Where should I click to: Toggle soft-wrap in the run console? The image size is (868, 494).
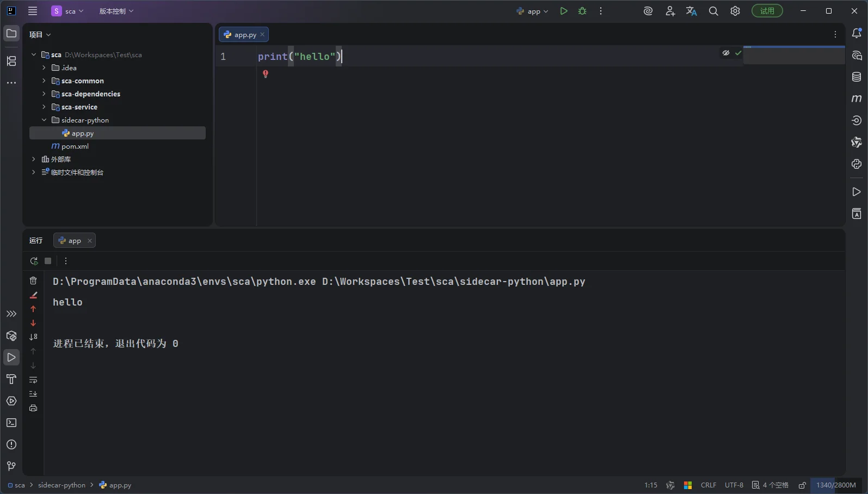[33, 380]
